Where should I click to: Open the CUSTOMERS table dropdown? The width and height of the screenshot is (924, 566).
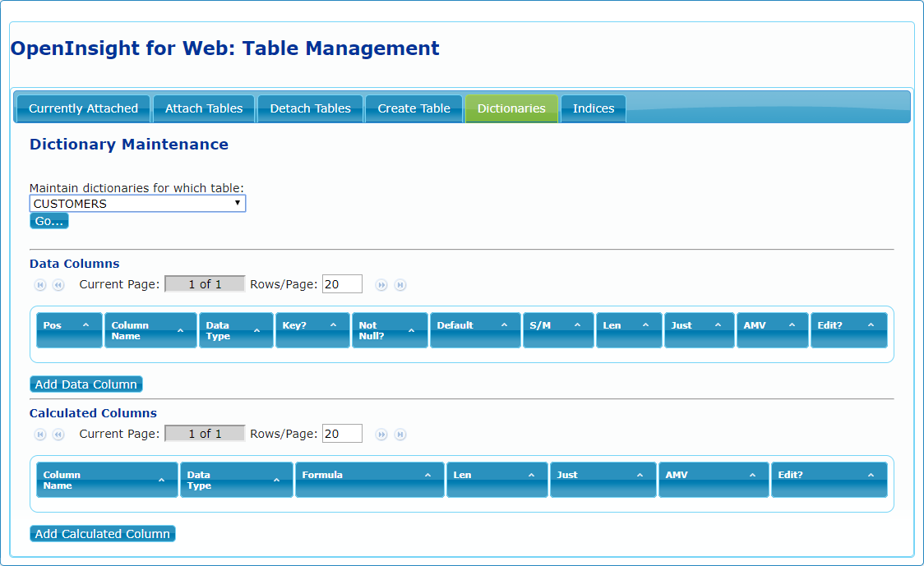tap(137, 204)
